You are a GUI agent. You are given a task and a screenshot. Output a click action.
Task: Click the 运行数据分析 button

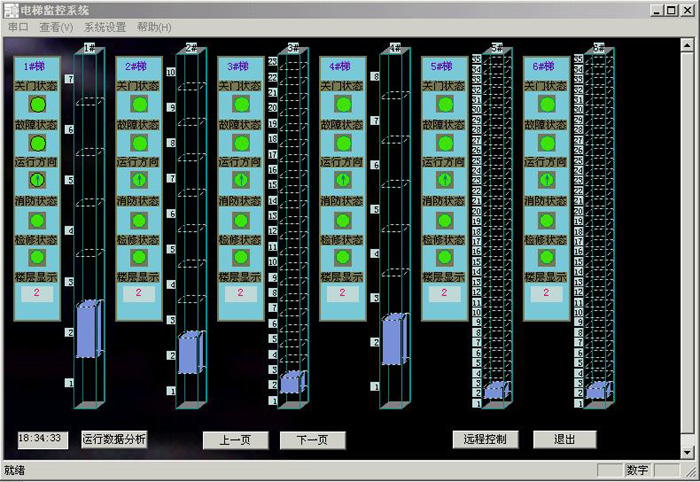click(114, 439)
